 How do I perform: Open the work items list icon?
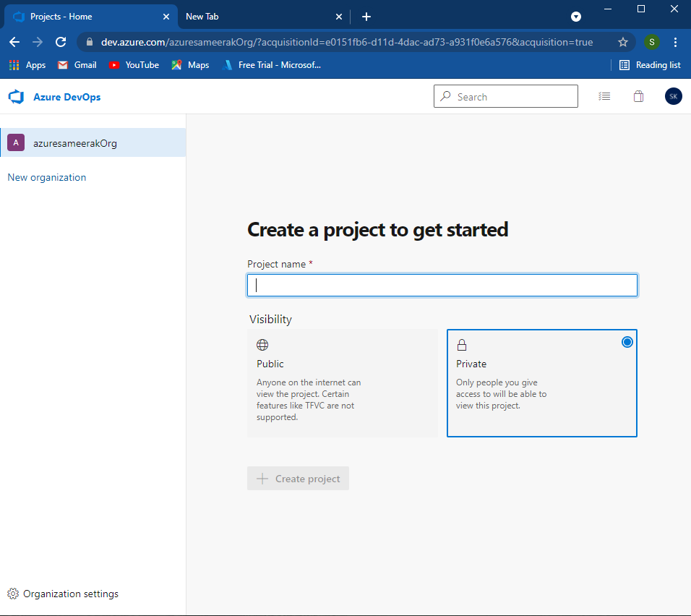tap(604, 95)
